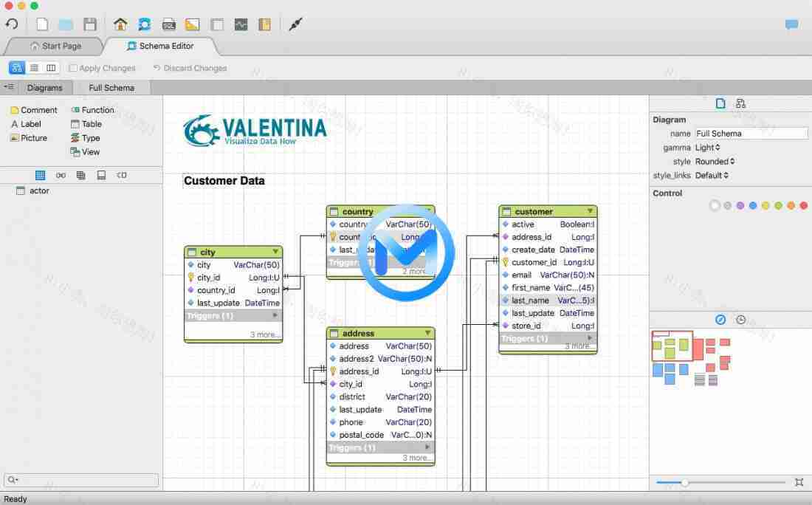Image resolution: width=812 pixels, height=505 pixels.
Task: Click Discard Changes
Action: [x=190, y=68]
